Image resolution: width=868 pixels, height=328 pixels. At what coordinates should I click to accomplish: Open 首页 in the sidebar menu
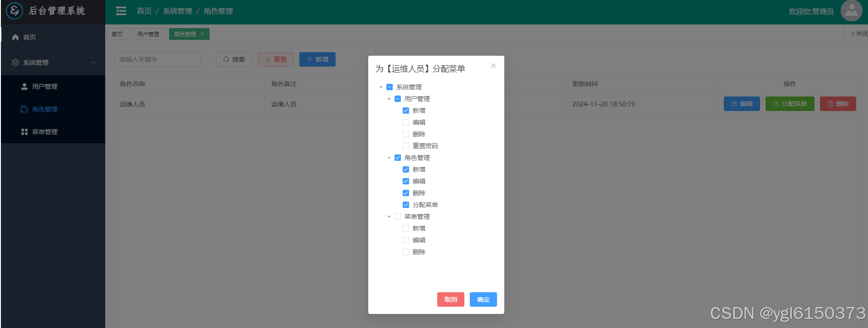pos(53,37)
